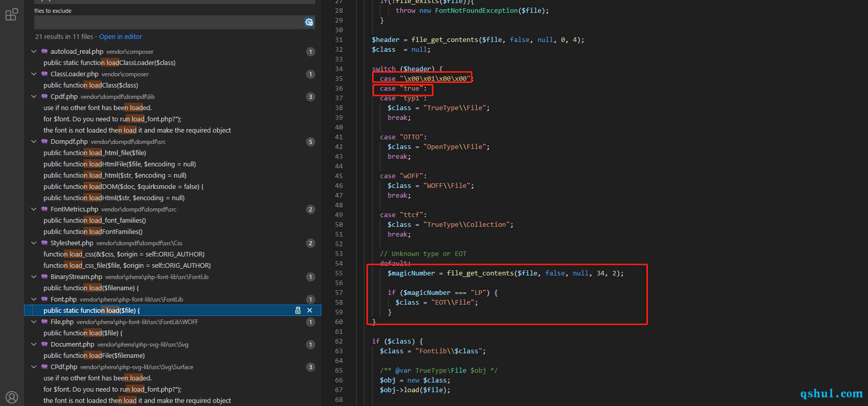Open the Accounts menu icon
This screenshot has height=406, width=868.
(x=11, y=397)
